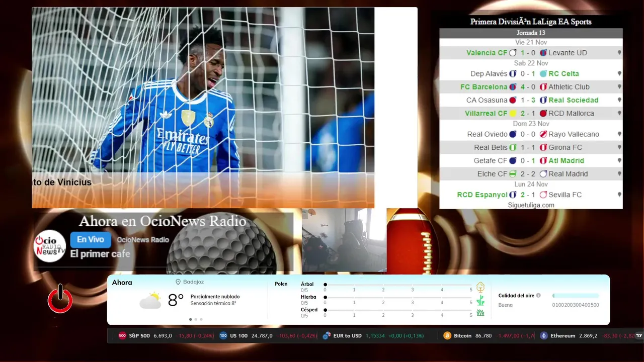Click the 'El primer cafe' program title
644x362 pixels.
[x=100, y=254]
